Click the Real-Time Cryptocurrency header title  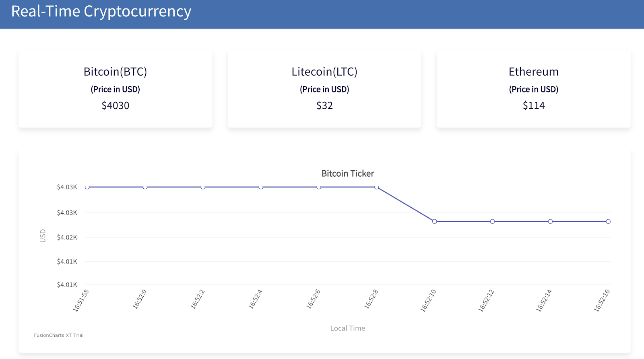pyautogui.click(x=101, y=12)
